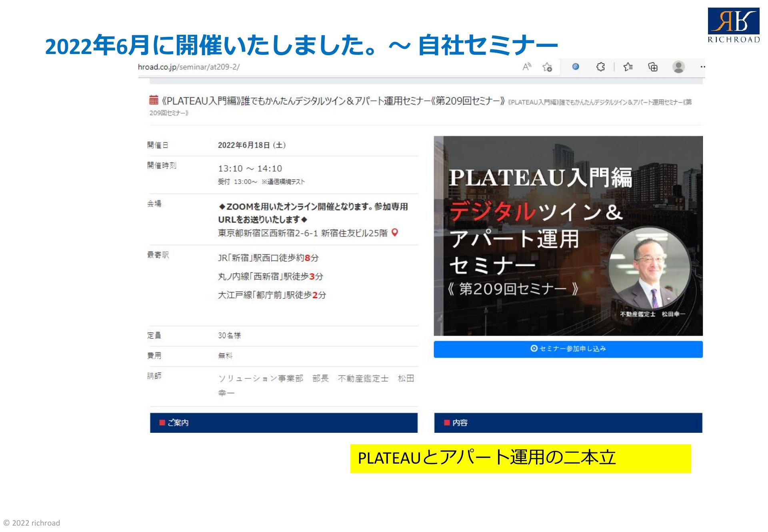
Task: Click the 開催時刻 row label
Action: pyautogui.click(x=162, y=165)
